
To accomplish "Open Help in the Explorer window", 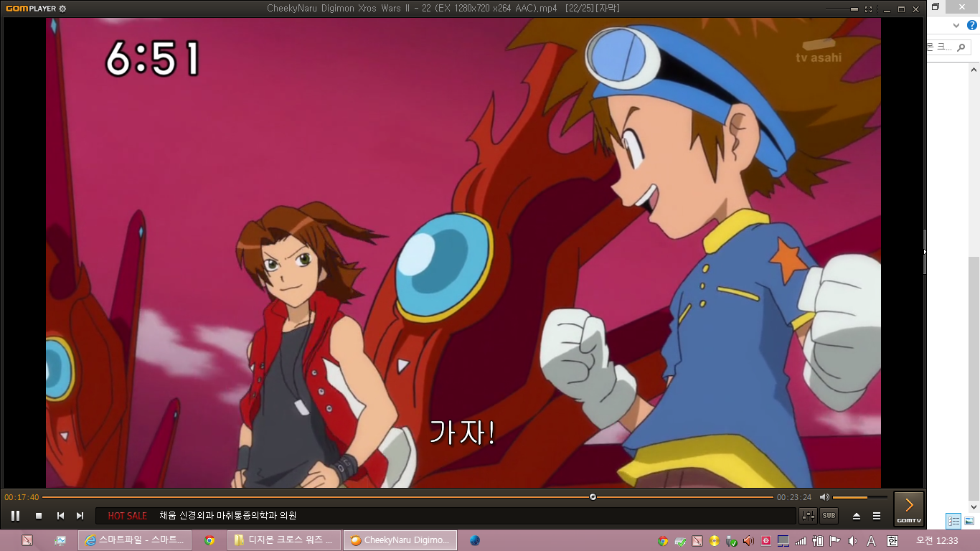I will pos(972,25).
